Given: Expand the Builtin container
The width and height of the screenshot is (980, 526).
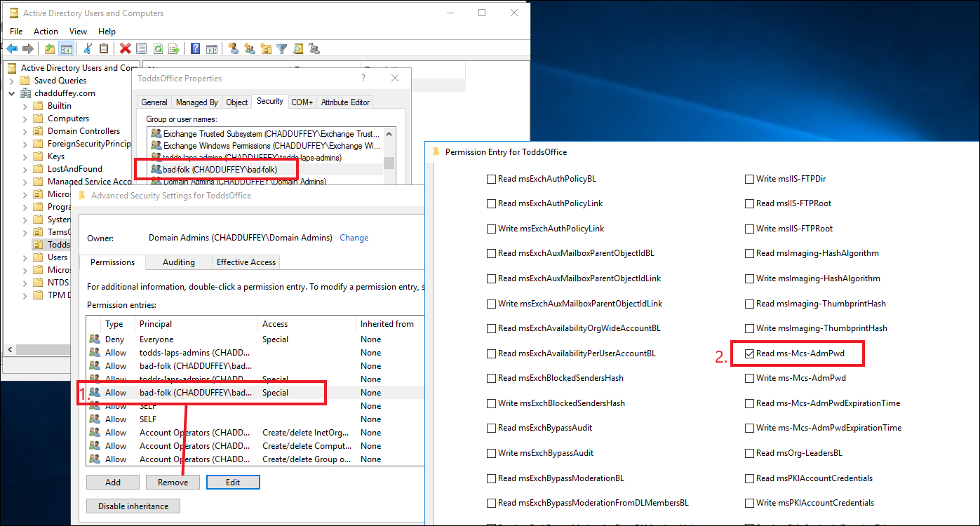Looking at the screenshot, I should click(25, 106).
